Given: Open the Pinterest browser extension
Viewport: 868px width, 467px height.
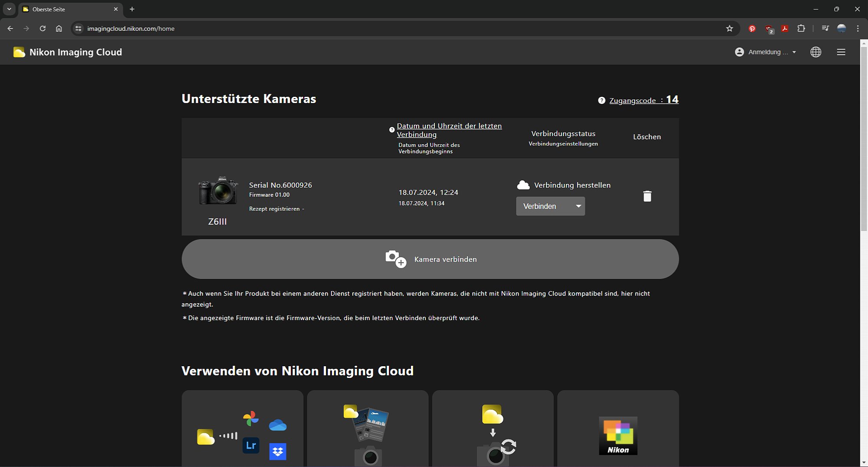Looking at the screenshot, I should [752, 29].
